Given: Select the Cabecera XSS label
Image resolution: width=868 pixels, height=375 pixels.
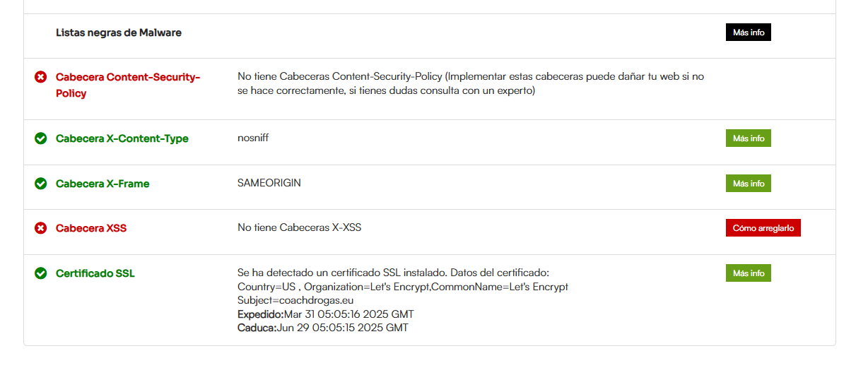Looking at the screenshot, I should 91,228.
